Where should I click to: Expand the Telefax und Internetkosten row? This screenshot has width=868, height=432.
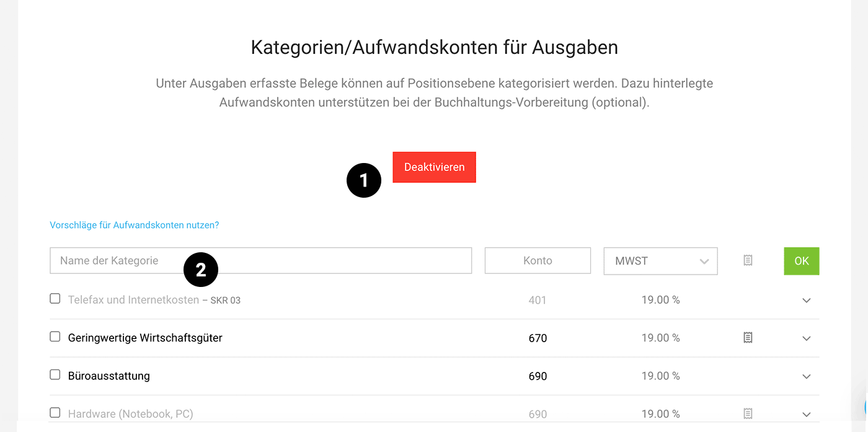pos(806,300)
